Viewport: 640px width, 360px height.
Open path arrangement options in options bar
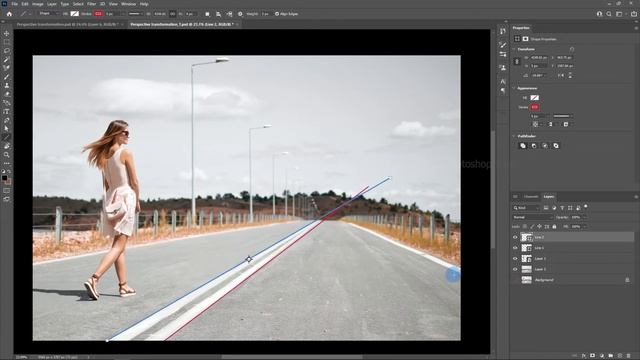(x=229, y=14)
